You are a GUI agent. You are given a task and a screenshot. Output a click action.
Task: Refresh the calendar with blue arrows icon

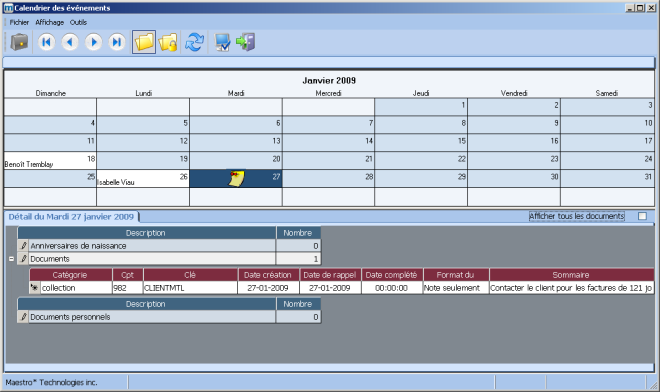(194, 42)
